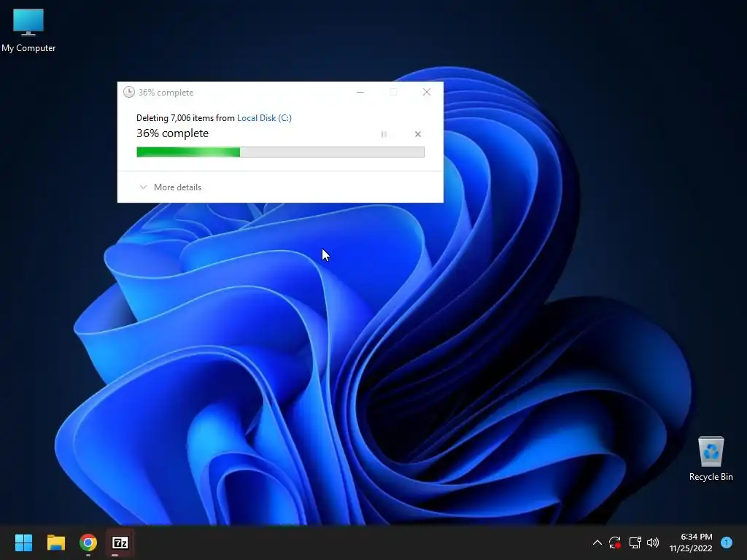Show hidden system tray icons

(597, 542)
